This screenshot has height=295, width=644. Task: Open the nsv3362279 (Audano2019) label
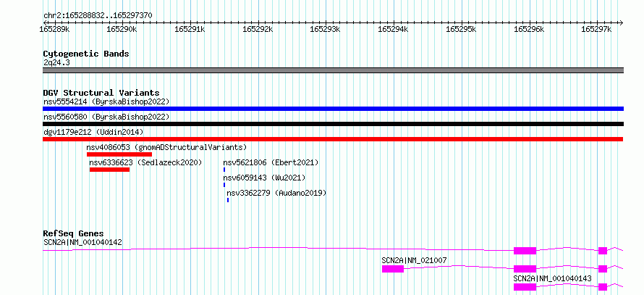click(x=276, y=193)
